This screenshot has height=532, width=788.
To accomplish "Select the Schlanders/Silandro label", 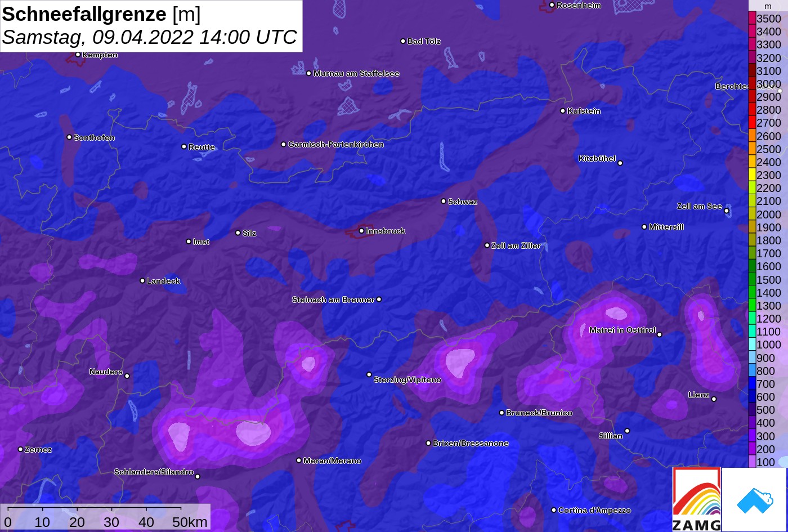I will (x=154, y=472).
